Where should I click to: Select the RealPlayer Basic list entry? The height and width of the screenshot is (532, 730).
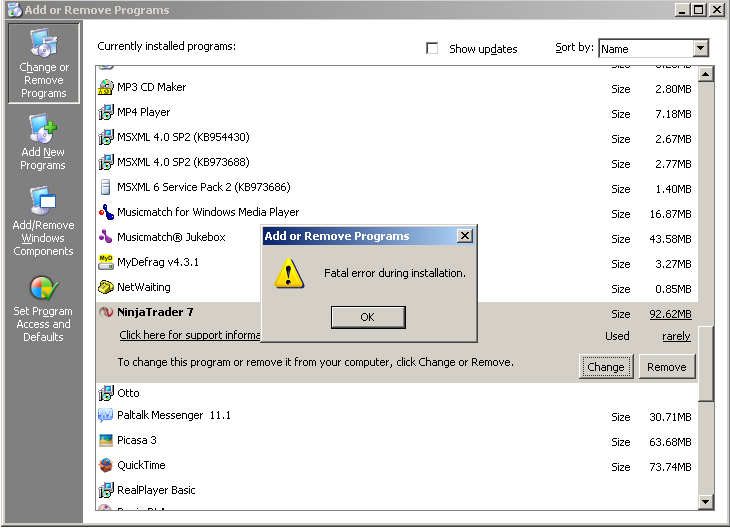pos(156,491)
